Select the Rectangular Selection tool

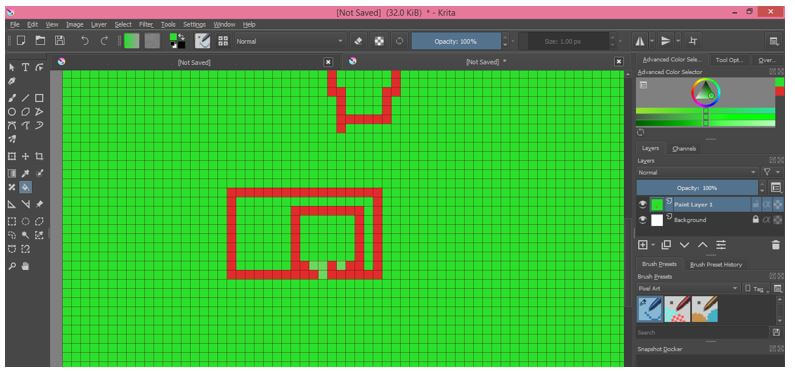tap(12, 221)
